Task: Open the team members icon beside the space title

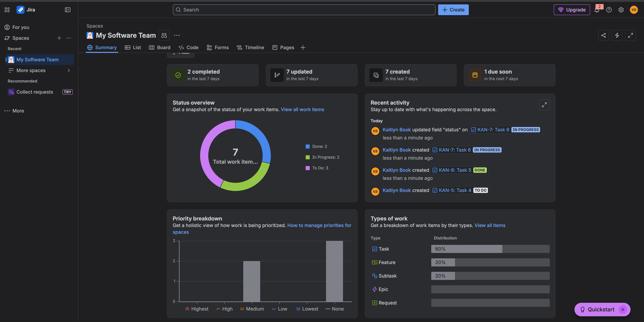Action: (x=164, y=35)
